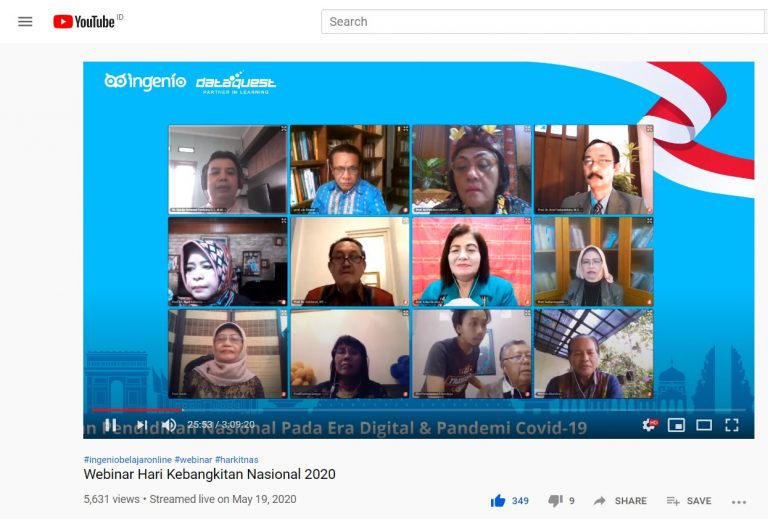Skip to the next video
Image resolution: width=768 pixels, height=519 pixels.
pos(142,425)
